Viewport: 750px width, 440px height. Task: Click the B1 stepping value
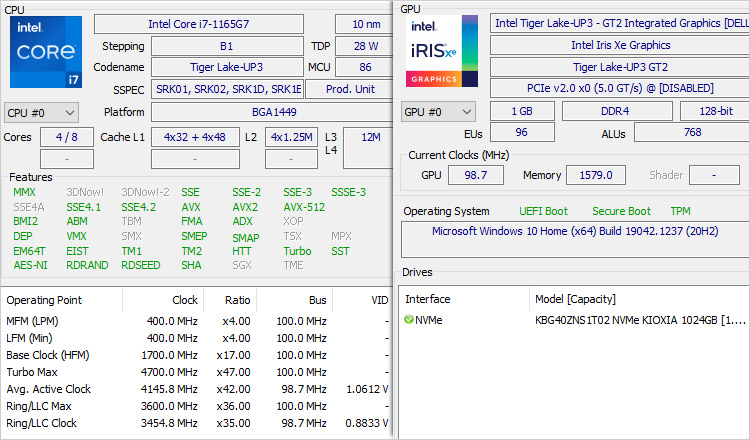[x=227, y=46]
